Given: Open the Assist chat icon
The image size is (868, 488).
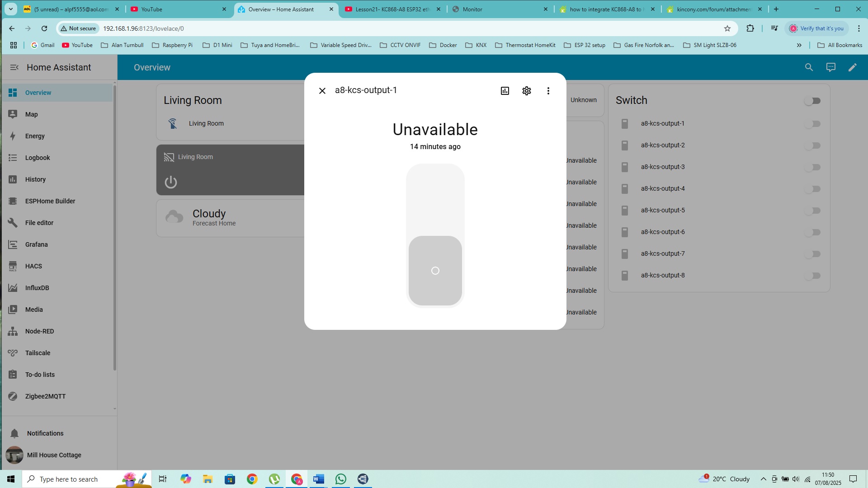Looking at the screenshot, I should click(x=830, y=67).
